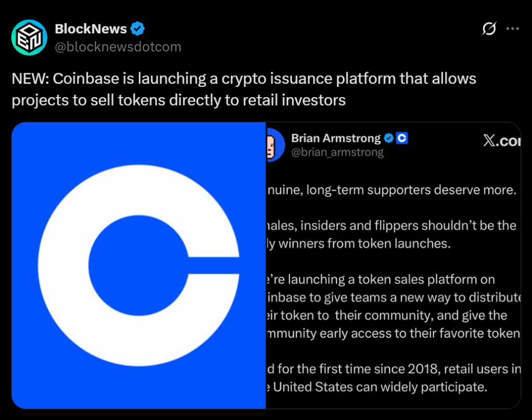The width and height of the screenshot is (532, 420).
Task: Click the BlockNews profile avatar
Action: pyautogui.click(x=30, y=37)
